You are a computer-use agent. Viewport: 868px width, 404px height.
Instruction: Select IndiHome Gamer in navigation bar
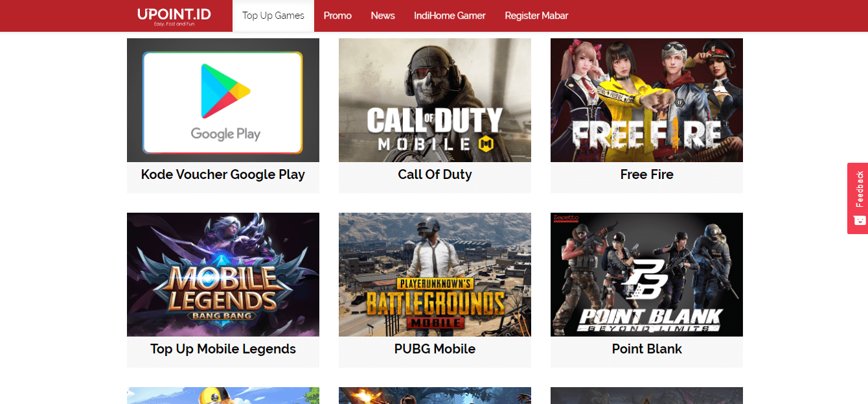click(450, 16)
